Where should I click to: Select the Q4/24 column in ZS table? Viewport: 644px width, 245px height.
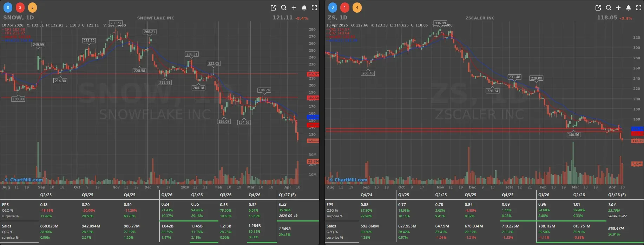[x=366, y=195]
